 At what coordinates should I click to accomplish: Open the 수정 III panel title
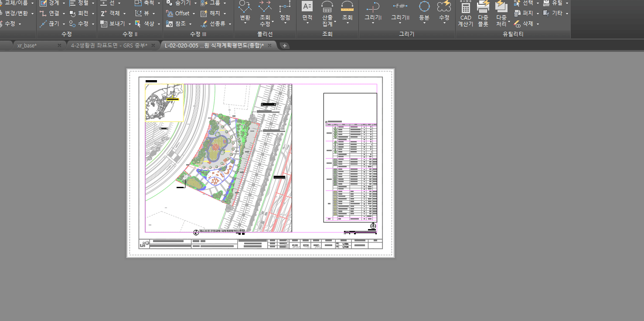click(x=198, y=34)
